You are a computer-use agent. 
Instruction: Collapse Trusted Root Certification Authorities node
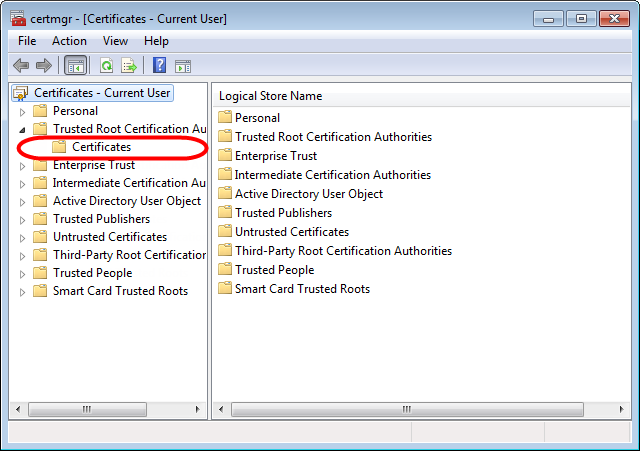23,129
